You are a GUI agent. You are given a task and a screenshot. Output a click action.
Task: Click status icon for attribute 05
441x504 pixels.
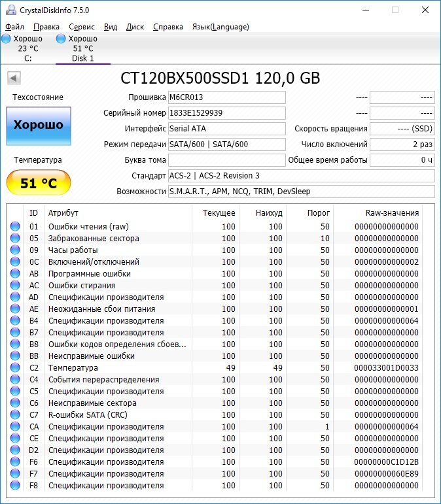(15, 238)
